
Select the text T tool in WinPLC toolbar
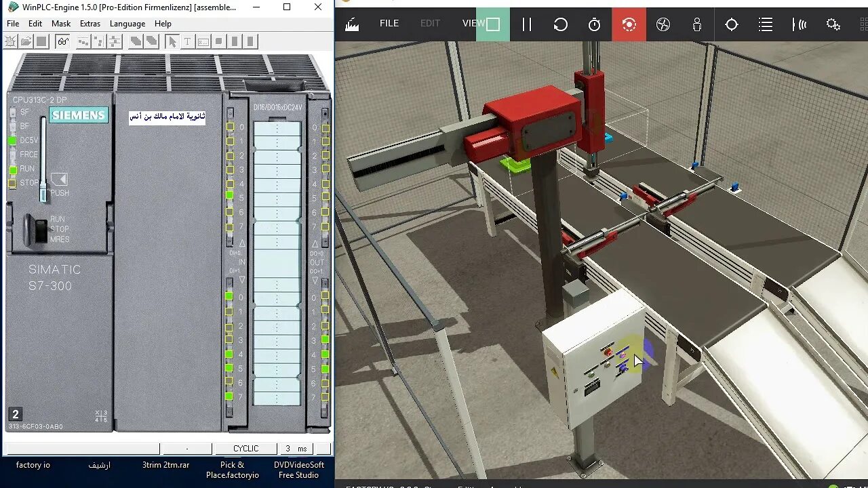coord(188,41)
